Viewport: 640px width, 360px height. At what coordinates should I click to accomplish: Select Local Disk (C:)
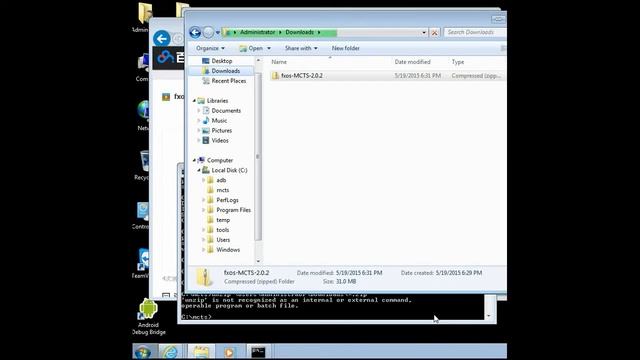[229, 170]
